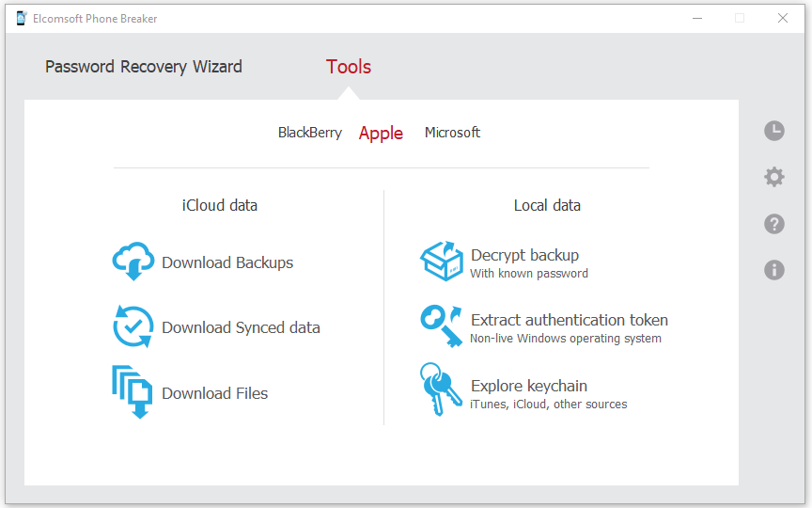Switch to Password Recovery Wizard tab
The height and width of the screenshot is (508, 812).
[144, 67]
